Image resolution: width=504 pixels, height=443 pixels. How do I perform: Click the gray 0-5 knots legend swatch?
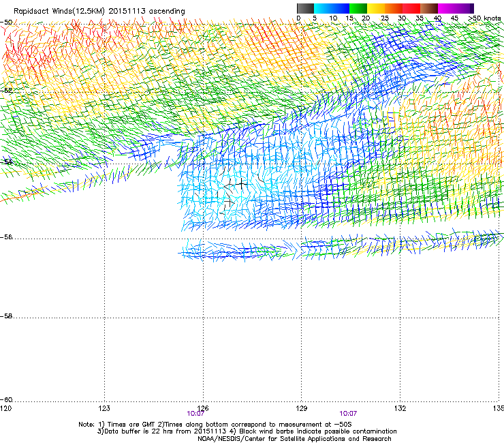(x=305, y=8)
